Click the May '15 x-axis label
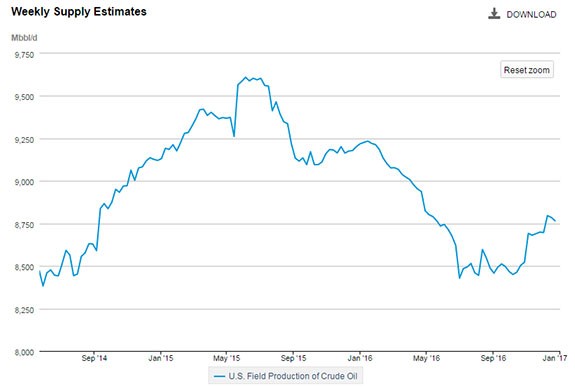The height and width of the screenshot is (389, 575). coord(226,358)
